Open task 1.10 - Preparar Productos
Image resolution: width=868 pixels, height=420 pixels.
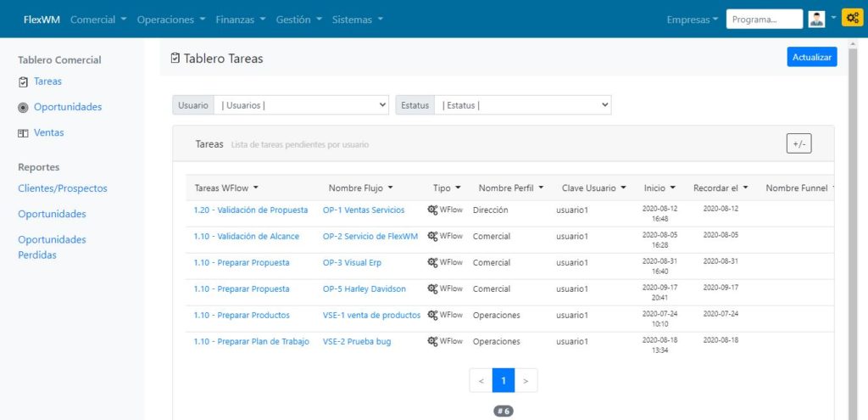pos(242,315)
